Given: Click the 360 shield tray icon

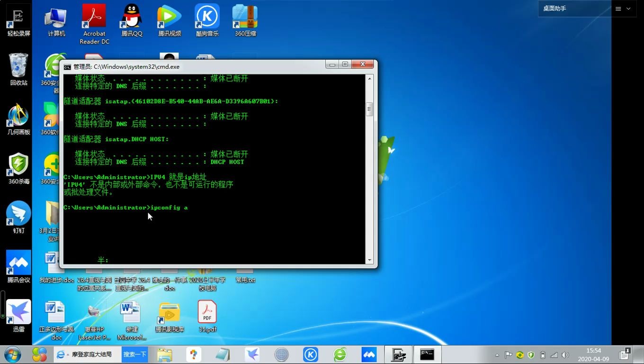Looking at the screenshot, I should point(531,355).
